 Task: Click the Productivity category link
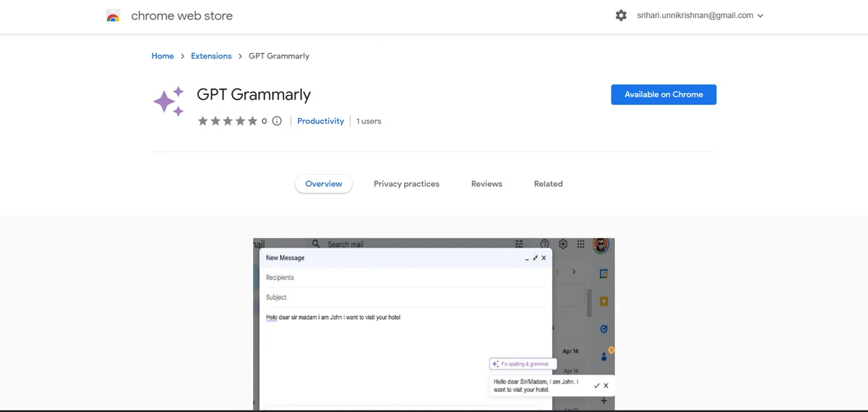(x=320, y=121)
